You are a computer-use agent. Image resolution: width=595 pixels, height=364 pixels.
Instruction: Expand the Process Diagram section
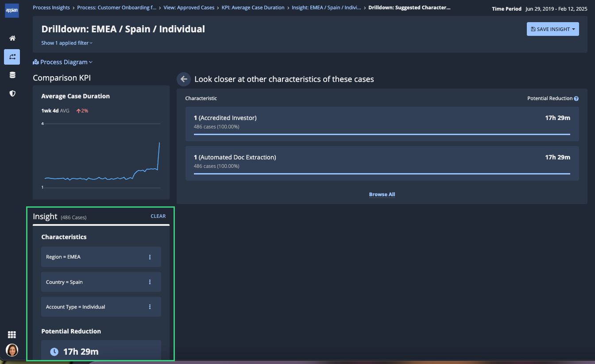pyautogui.click(x=63, y=62)
